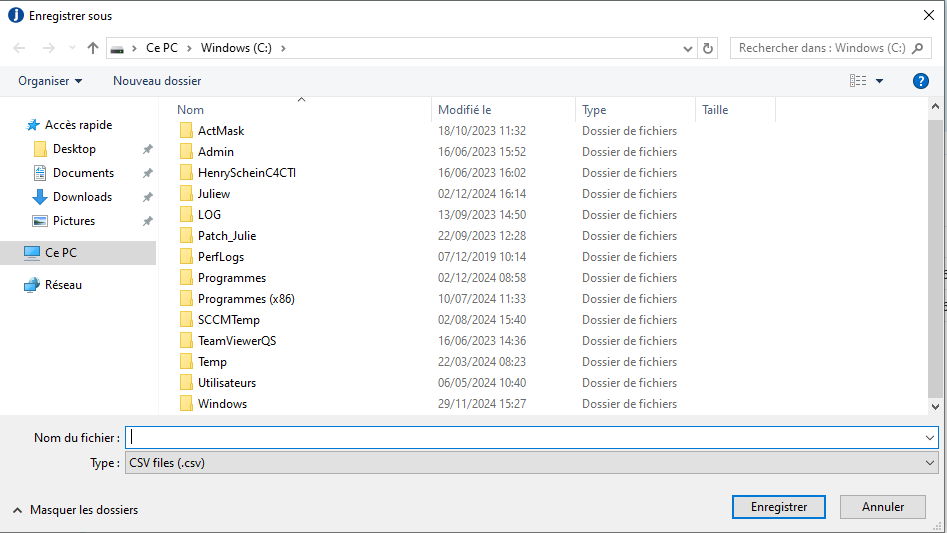Select the Admin folder icon
This screenshot has height=533, width=947.
186,152
